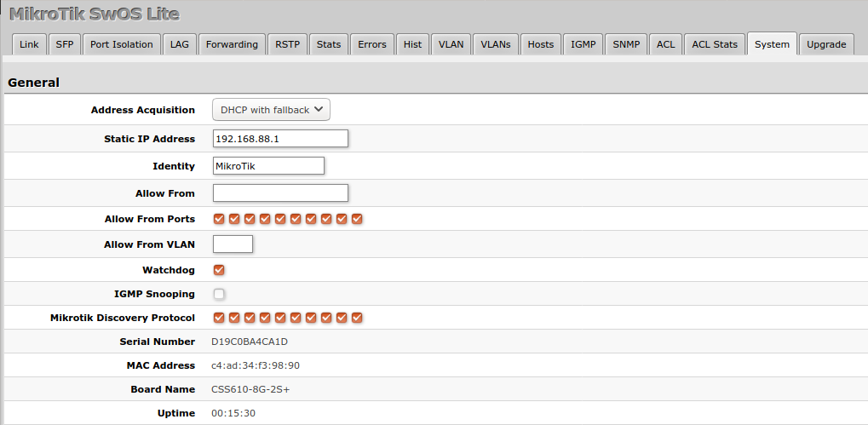Go to the Hosts tab

tap(541, 44)
